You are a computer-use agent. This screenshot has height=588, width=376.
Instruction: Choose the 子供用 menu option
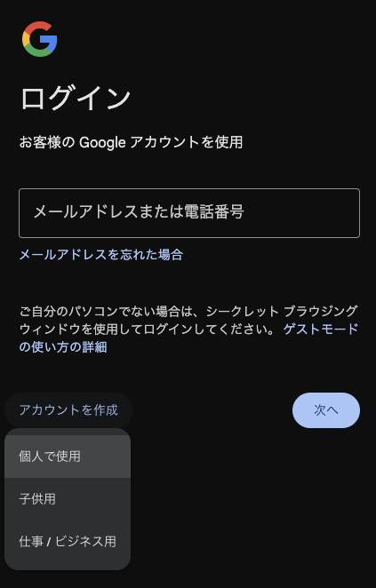point(68,499)
